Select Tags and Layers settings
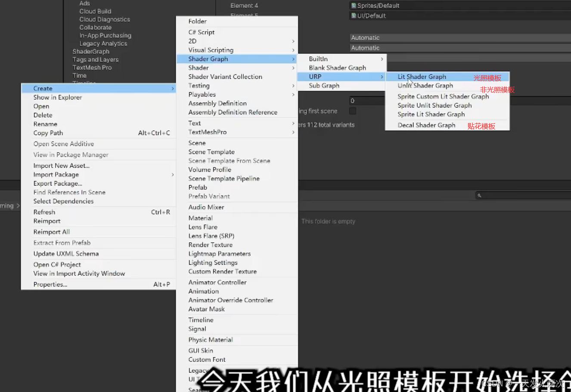Viewport: 571px width, 392px height. tap(96, 60)
